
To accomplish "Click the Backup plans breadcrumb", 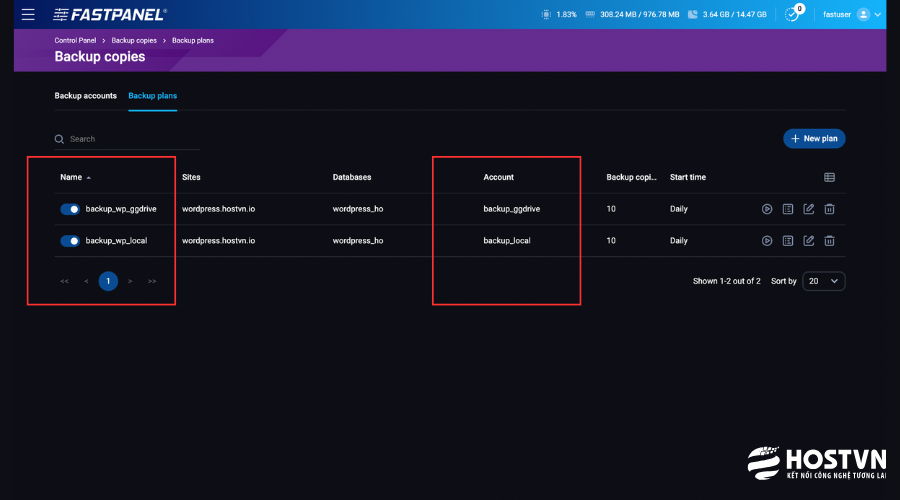I will click(193, 40).
